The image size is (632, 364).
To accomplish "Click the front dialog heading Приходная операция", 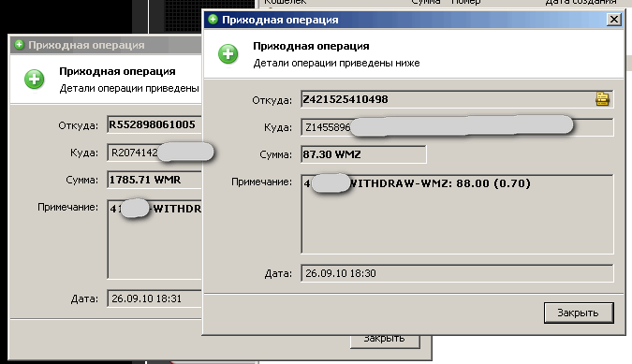I will [311, 46].
